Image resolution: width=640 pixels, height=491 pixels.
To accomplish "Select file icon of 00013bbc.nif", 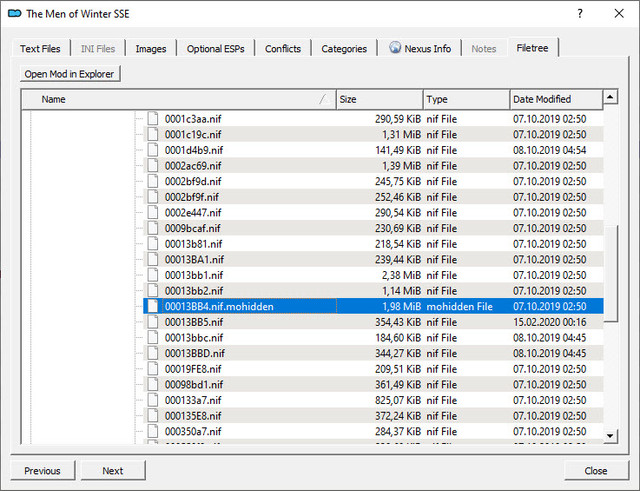I will [153, 338].
